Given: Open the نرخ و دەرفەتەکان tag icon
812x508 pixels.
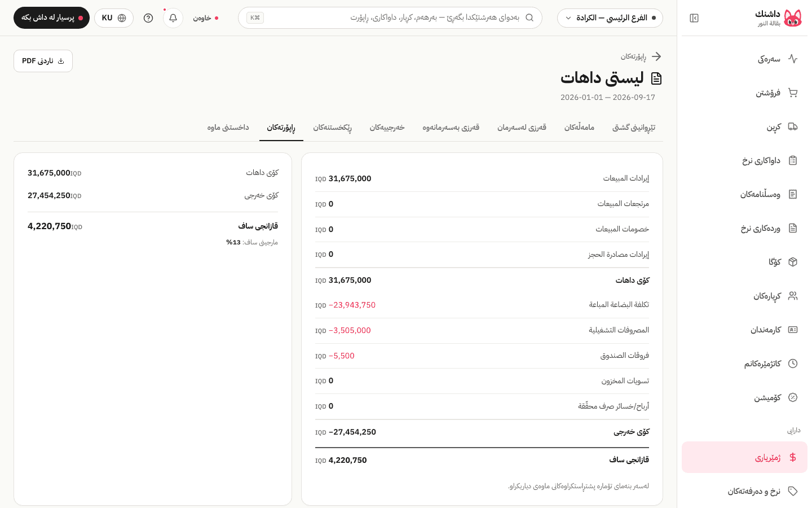Looking at the screenshot, I should (x=793, y=491).
